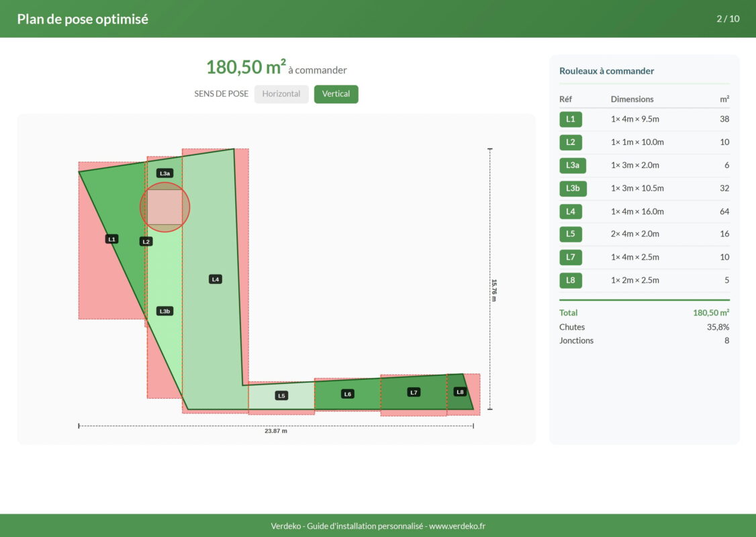Select the L5 label in the diagram

(x=281, y=395)
